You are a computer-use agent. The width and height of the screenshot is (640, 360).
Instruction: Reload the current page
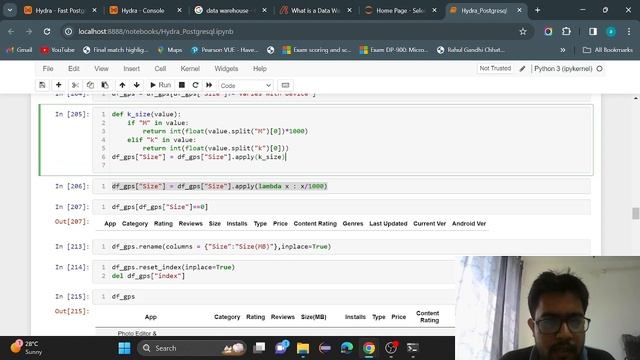click(x=47, y=31)
